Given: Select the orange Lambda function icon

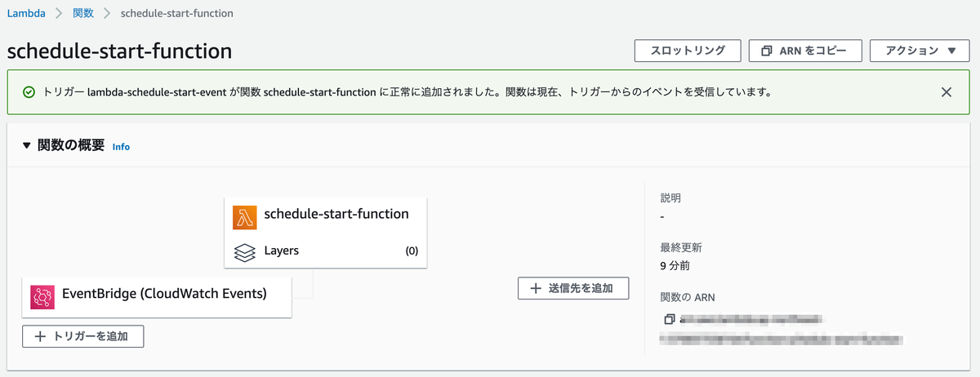Looking at the screenshot, I should pos(245,216).
